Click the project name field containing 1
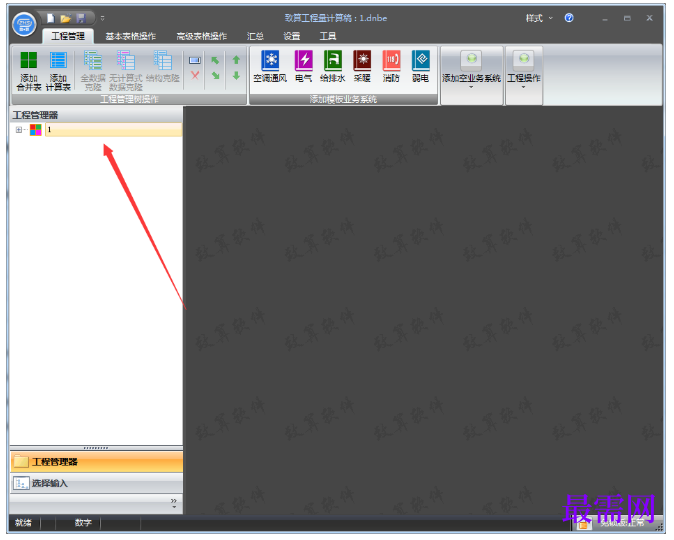The image size is (674, 540). pos(113,129)
